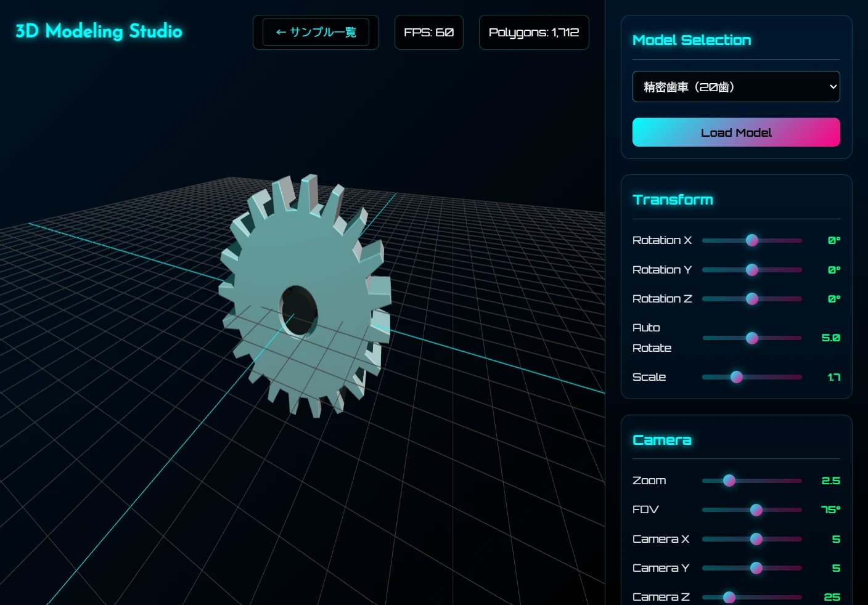
Task: Click the Transform panel header
Action: 673,199
